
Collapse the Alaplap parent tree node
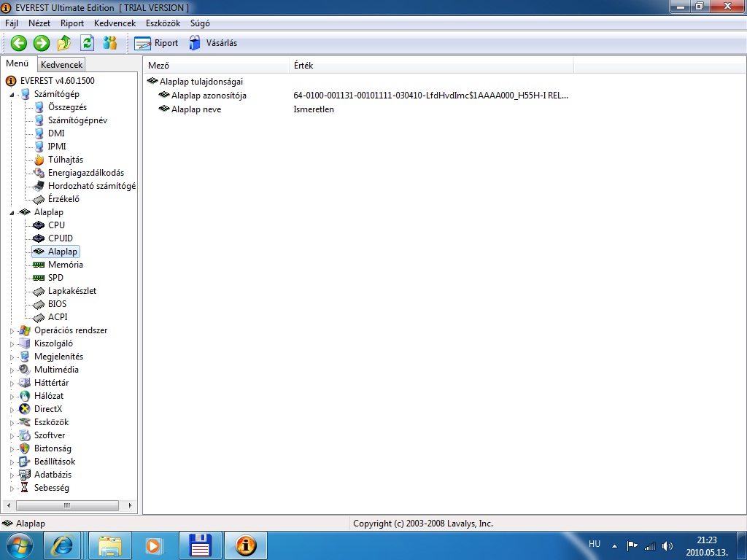pos(12,213)
